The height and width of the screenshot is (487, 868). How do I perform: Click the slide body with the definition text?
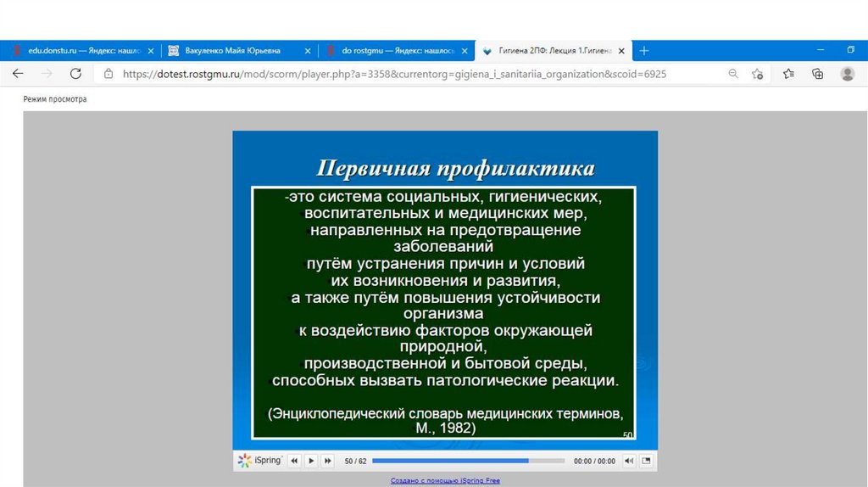click(x=443, y=313)
